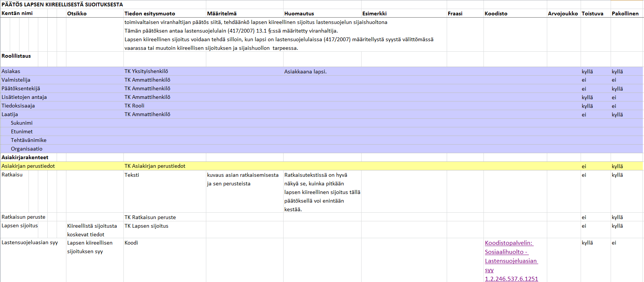The height and width of the screenshot is (282, 644).
Task: Select the Pakollinen 'kyllä' cell in Laatija row
Action: [x=617, y=115]
